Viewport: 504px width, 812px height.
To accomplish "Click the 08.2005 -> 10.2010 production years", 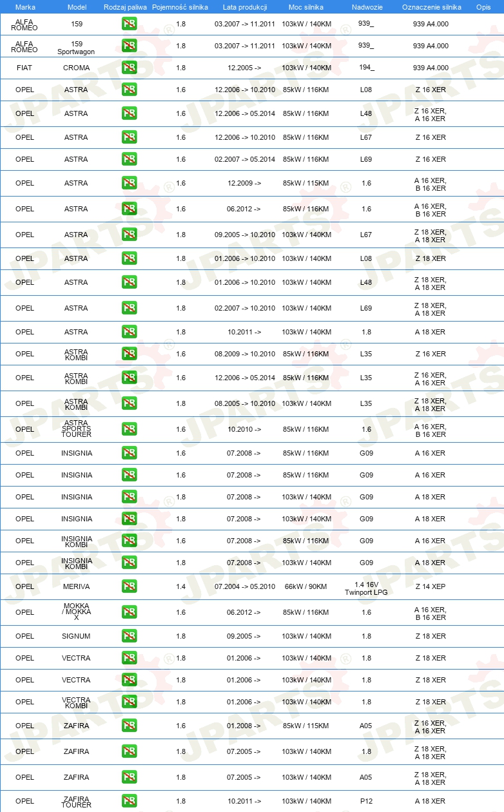I will coord(244,403).
